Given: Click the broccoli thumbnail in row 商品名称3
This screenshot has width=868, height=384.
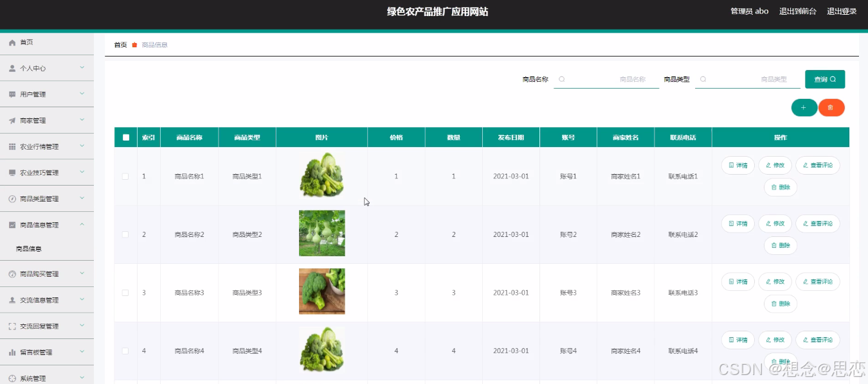Looking at the screenshot, I should [x=321, y=292].
